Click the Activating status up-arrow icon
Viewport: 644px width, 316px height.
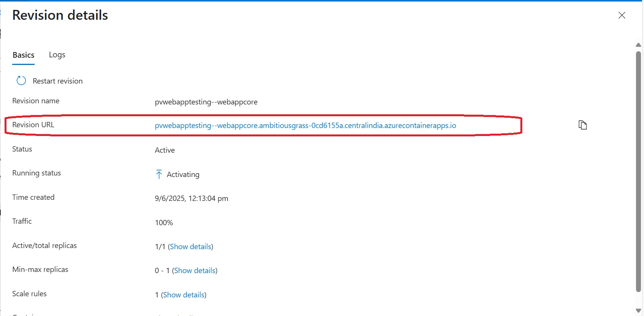[159, 174]
